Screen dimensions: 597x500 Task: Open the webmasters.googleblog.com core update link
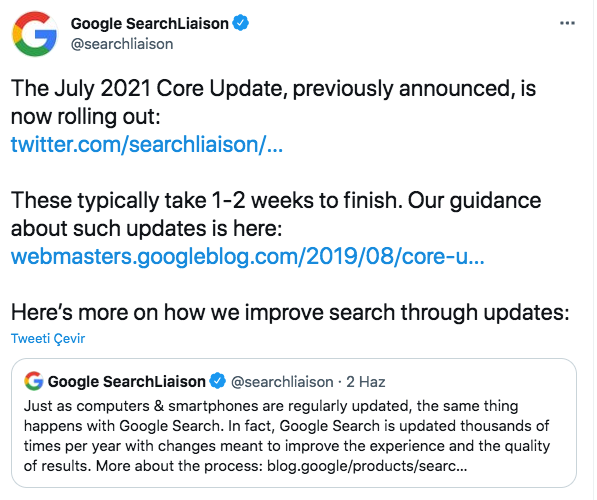coord(247,256)
